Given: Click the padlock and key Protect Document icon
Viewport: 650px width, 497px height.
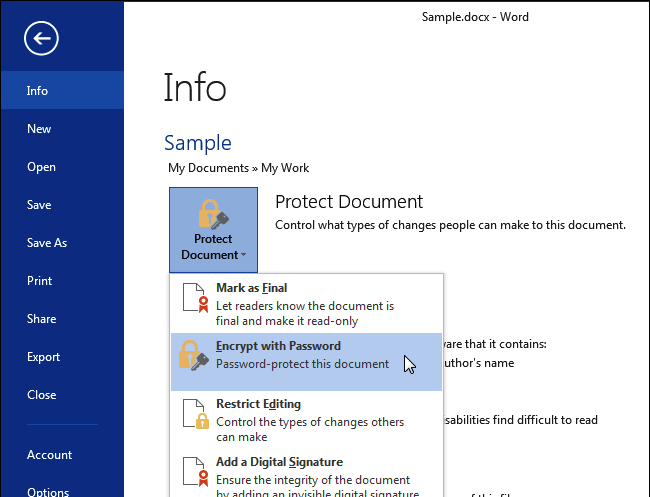Looking at the screenshot, I should [213, 214].
